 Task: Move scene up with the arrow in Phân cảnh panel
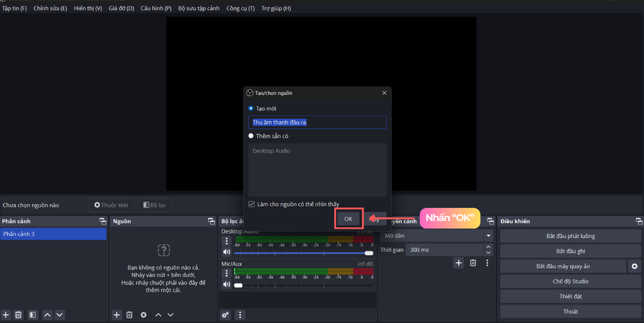[47, 315]
